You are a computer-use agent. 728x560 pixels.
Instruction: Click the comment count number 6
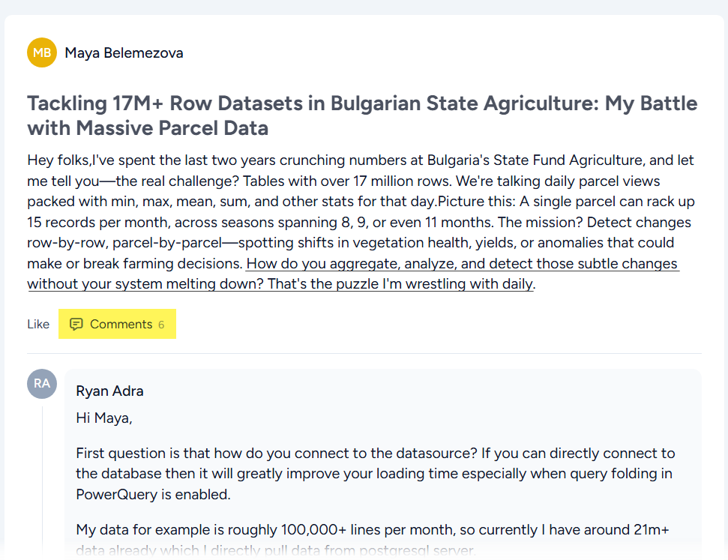[161, 325]
